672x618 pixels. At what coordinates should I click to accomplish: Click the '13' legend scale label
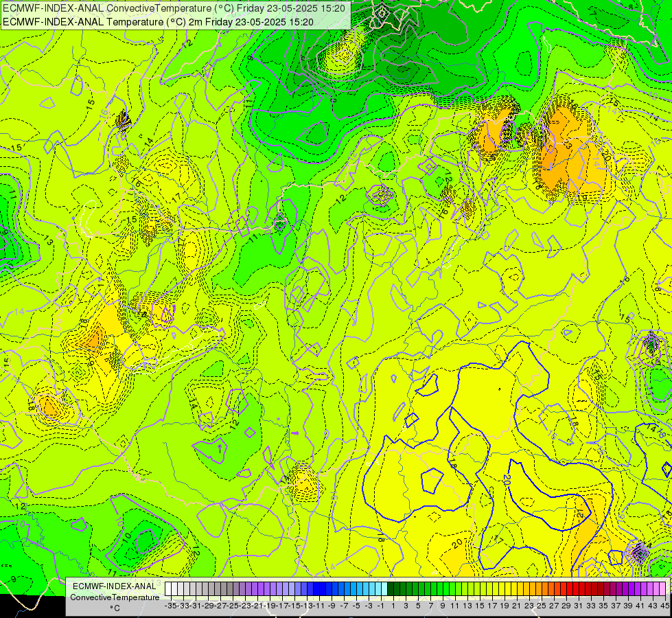click(467, 606)
